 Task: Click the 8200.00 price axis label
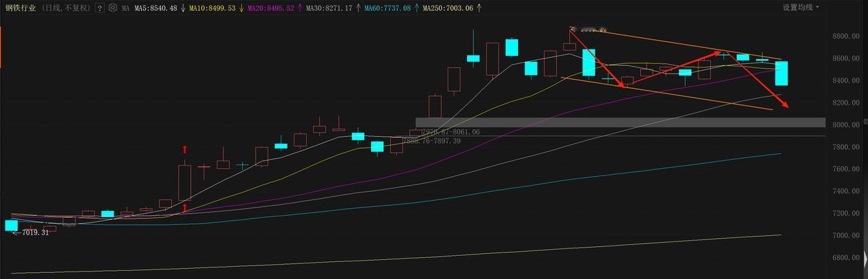[x=845, y=103]
